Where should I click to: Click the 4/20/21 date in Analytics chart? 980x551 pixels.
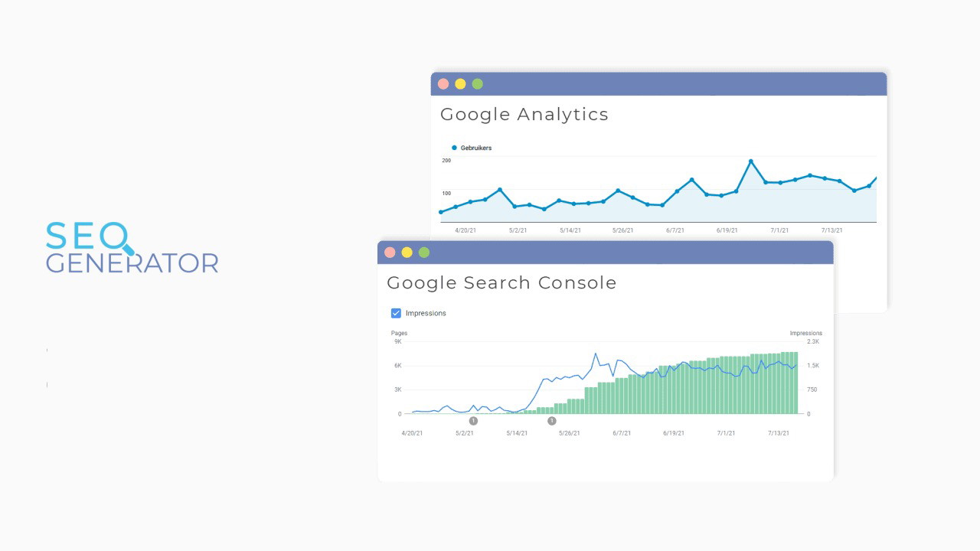pyautogui.click(x=465, y=230)
